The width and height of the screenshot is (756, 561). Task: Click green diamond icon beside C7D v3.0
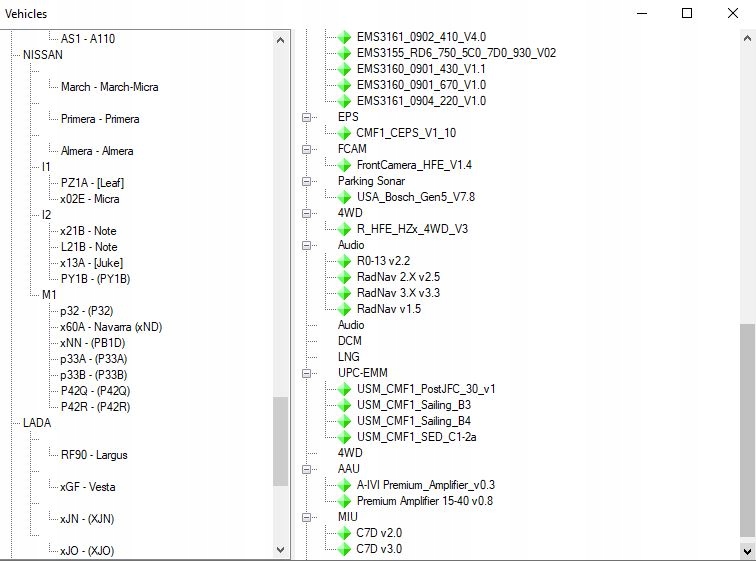pyautogui.click(x=344, y=549)
